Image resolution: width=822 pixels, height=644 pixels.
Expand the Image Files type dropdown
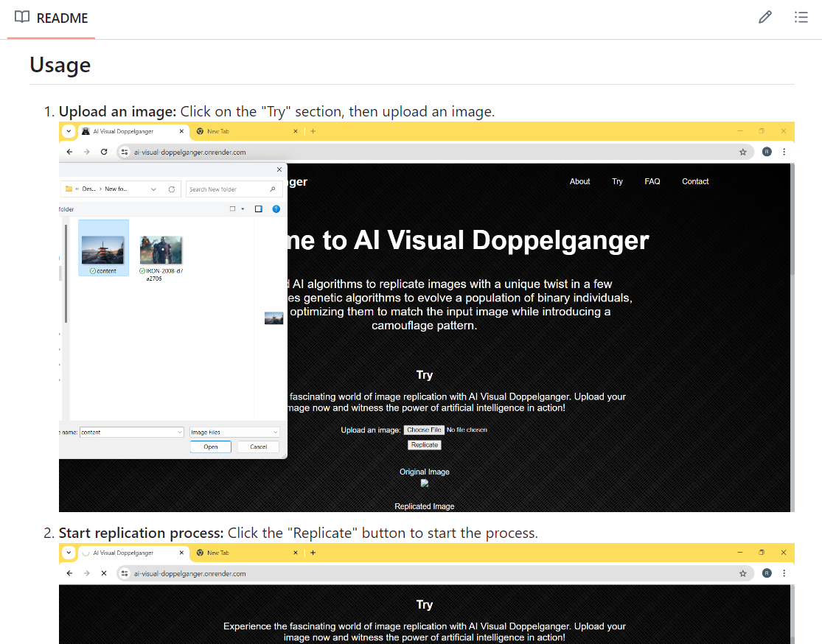pos(276,433)
